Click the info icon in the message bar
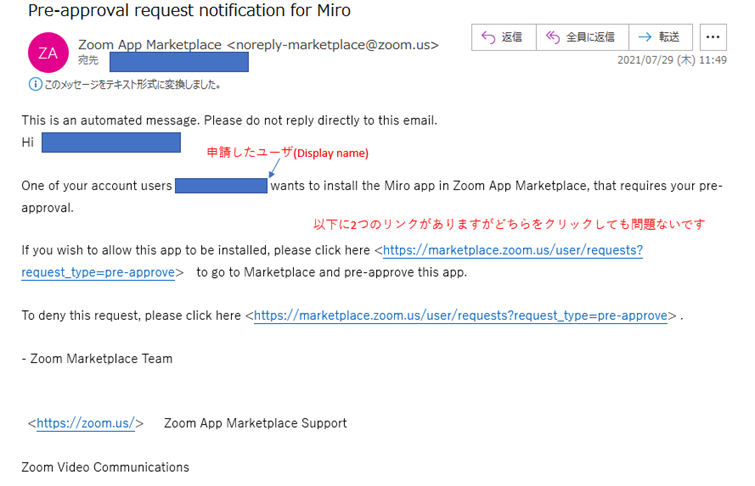The height and width of the screenshot is (486, 755). pos(33,85)
